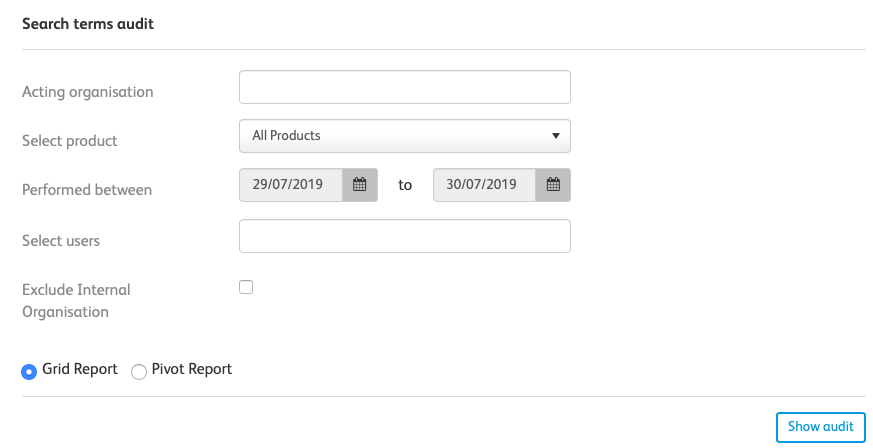Click the Search terms audit heading
The height and width of the screenshot is (448, 873).
(x=88, y=24)
